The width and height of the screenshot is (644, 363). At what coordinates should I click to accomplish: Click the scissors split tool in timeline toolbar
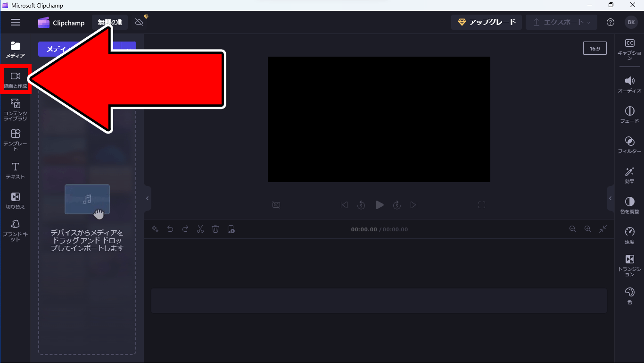[200, 229]
